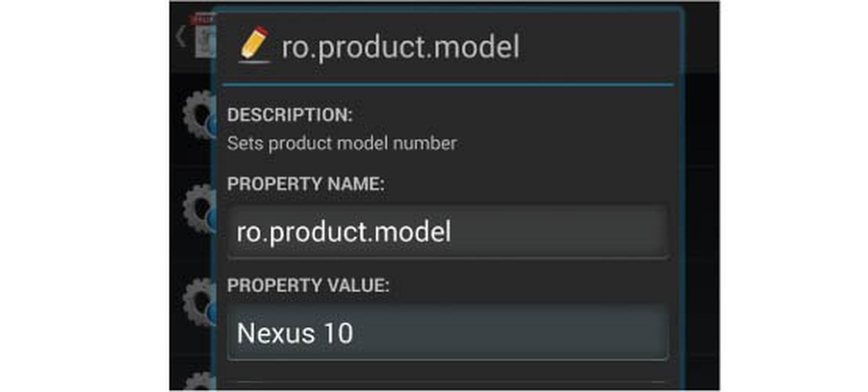Click the 'Sets product model number' description text

[x=342, y=143]
